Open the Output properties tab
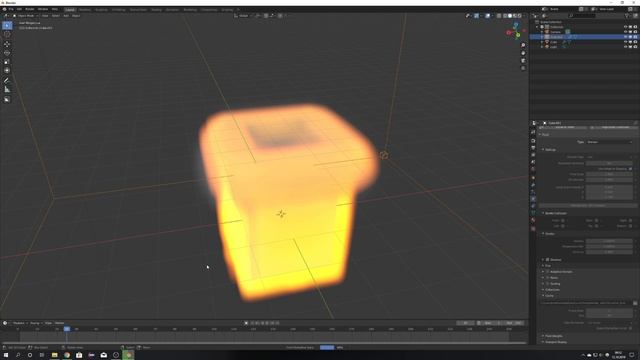 [x=533, y=148]
